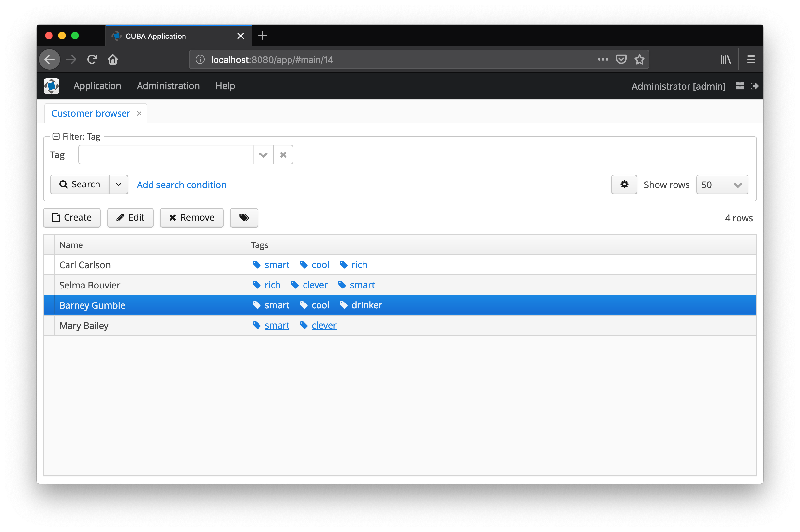The image size is (800, 532).
Task: Bookmark page with star icon
Action: [639, 59]
